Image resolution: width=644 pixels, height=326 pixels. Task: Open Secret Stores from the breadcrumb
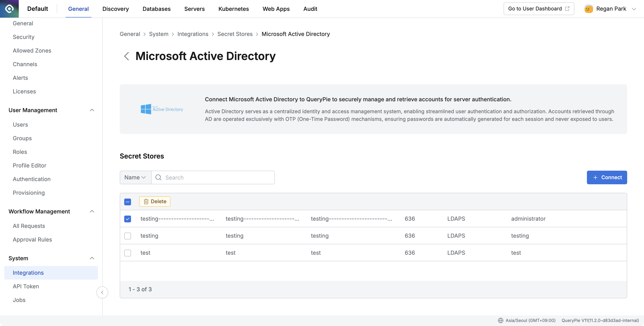click(235, 34)
